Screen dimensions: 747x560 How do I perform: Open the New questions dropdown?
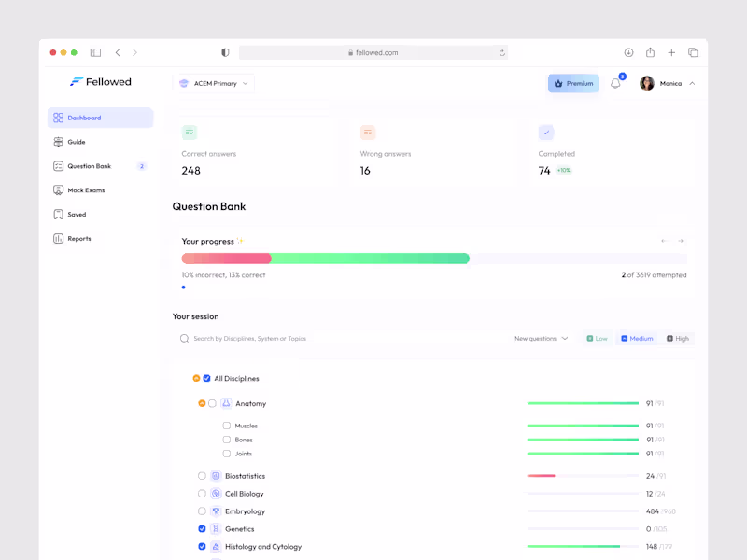point(542,338)
